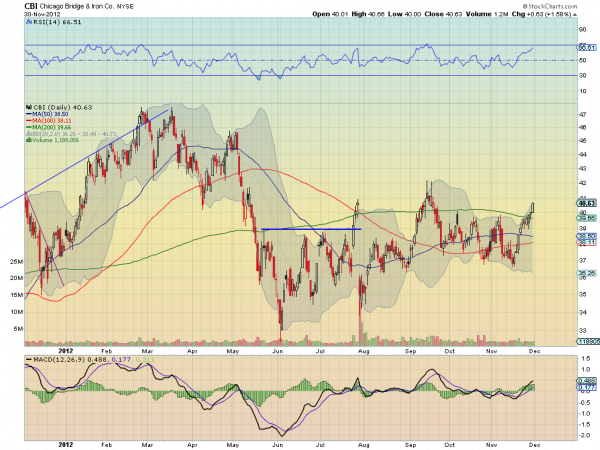
Task: Click the green 39.66 tag on right axis
Action: (x=587, y=218)
